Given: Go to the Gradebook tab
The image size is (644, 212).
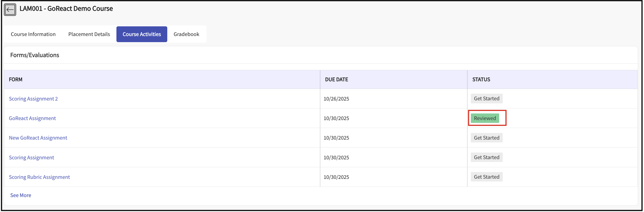Looking at the screenshot, I should pyautogui.click(x=186, y=34).
